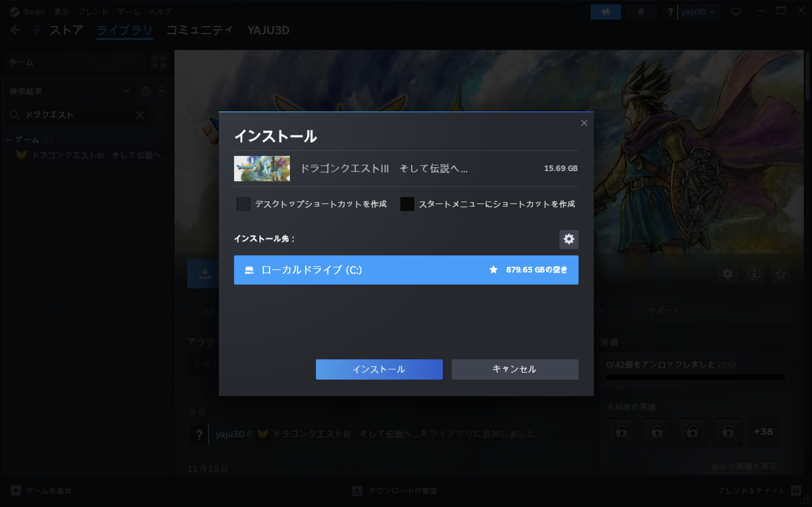Toggle start menu shortcut checkbox
The height and width of the screenshot is (507, 812).
[x=407, y=204]
